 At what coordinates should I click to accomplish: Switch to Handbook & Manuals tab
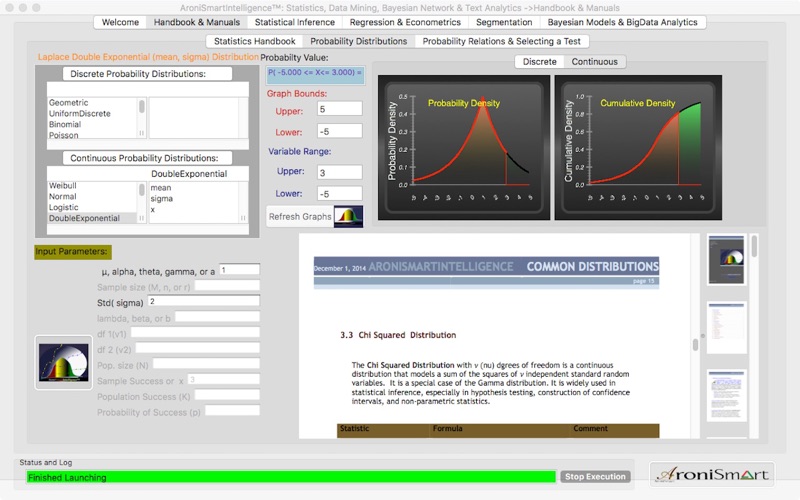click(x=197, y=22)
